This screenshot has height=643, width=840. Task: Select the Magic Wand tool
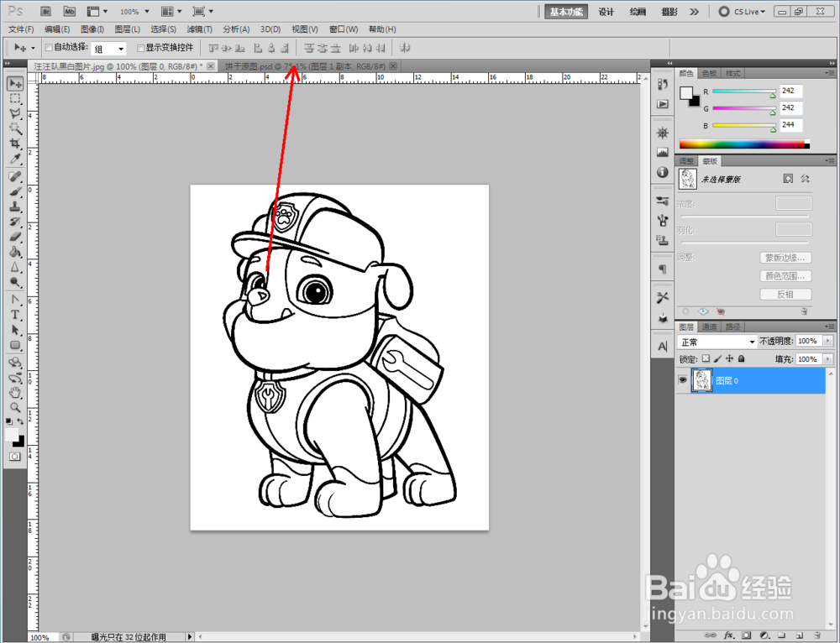[15, 128]
